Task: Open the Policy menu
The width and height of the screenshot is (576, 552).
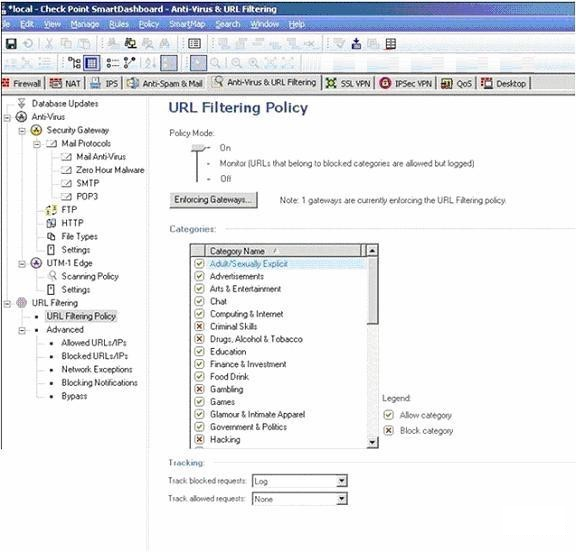Action: [x=149, y=24]
